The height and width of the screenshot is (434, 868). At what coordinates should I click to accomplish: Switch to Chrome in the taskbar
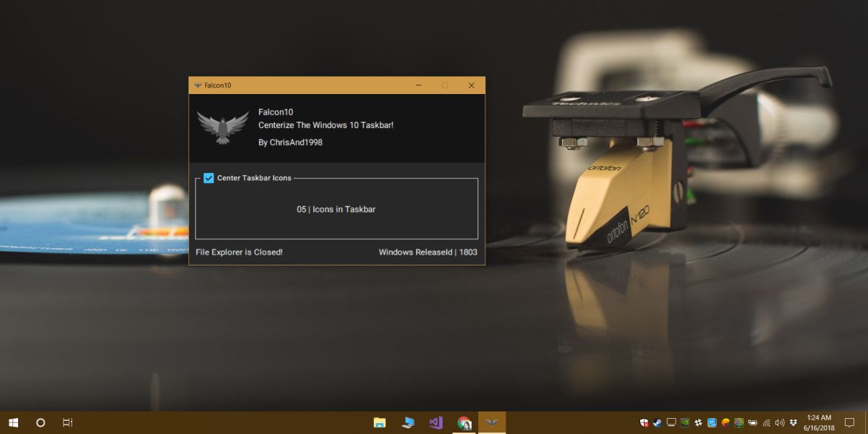[x=464, y=422]
